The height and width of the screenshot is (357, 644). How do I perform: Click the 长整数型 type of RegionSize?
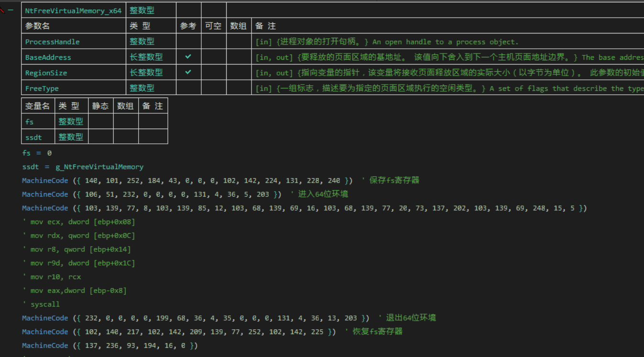click(146, 72)
